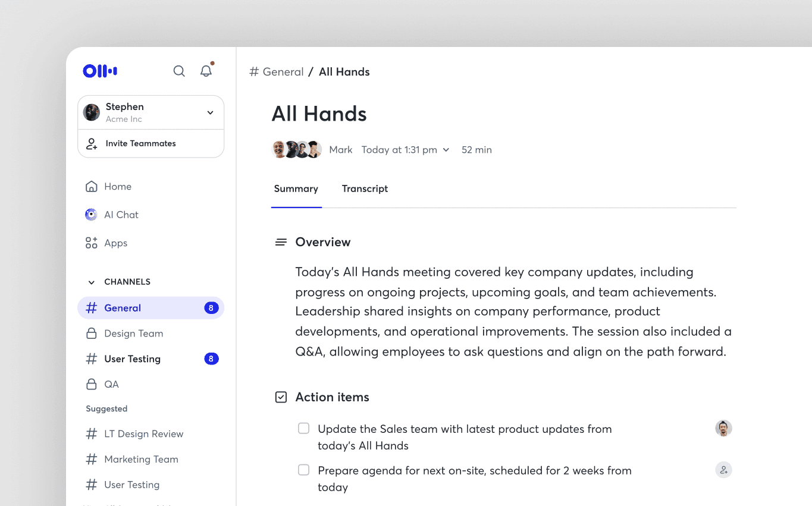The width and height of the screenshot is (812, 506).
Task: Select the General channel
Action: coord(151,308)
